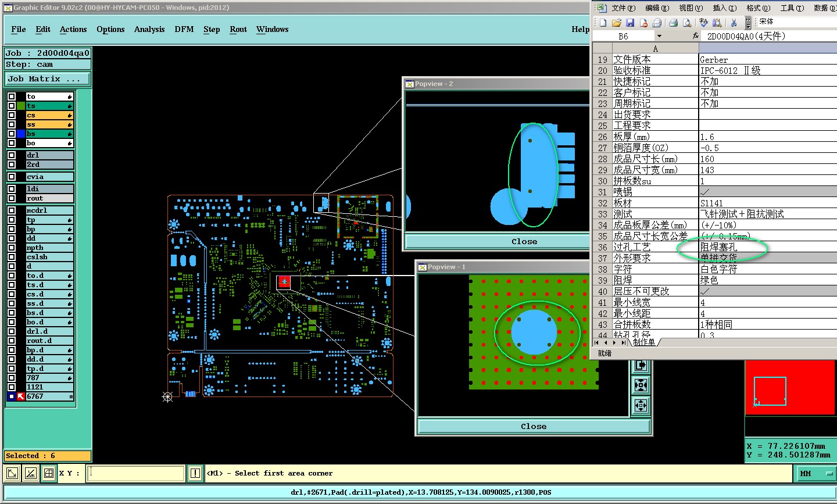Toggle the checkbox for layer ss
Image resolution: width=837 pixels, height=504 pixels.
click(12, 124)
